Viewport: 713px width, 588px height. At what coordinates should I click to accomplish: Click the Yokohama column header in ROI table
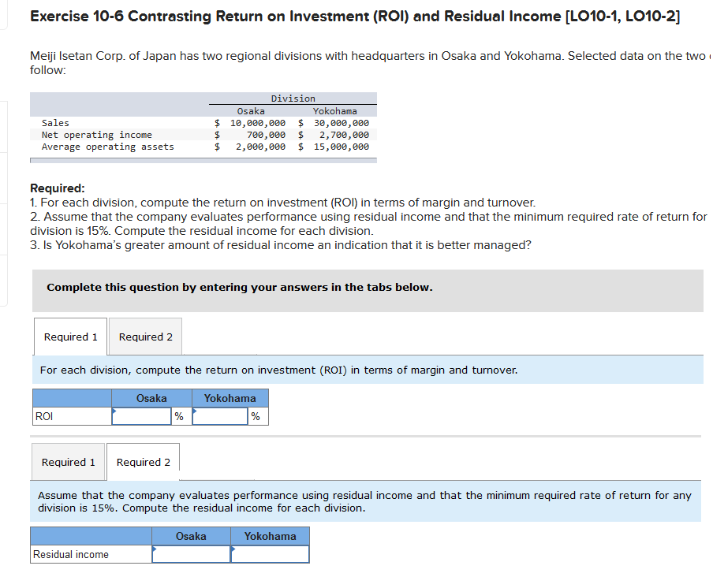[230, 398]
